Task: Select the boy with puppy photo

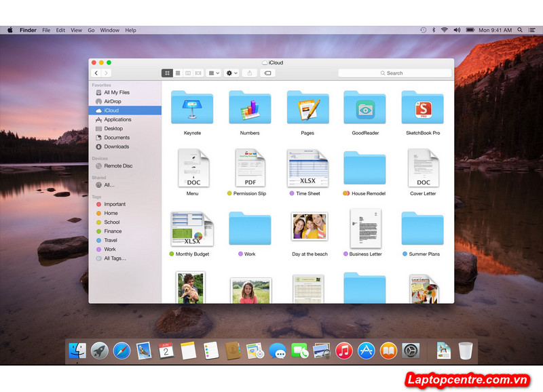Action: [x=191, y=288]
